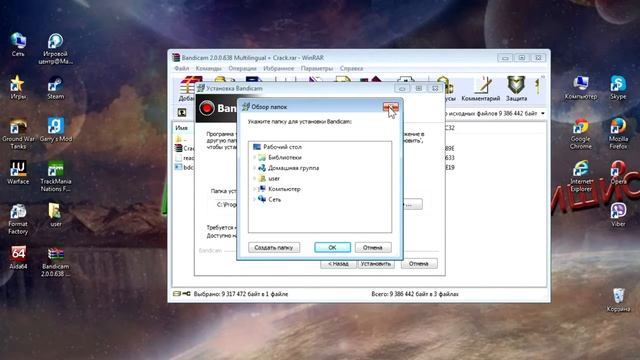Expand the Домашняя группа tree node
This screenshot has width=640, height=360.
coord(254,168)
